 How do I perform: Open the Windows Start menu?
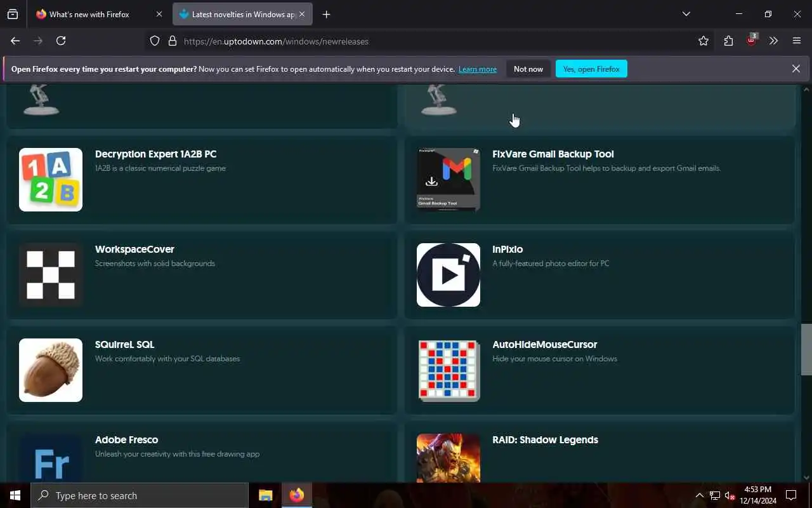(x=15, y=495)
